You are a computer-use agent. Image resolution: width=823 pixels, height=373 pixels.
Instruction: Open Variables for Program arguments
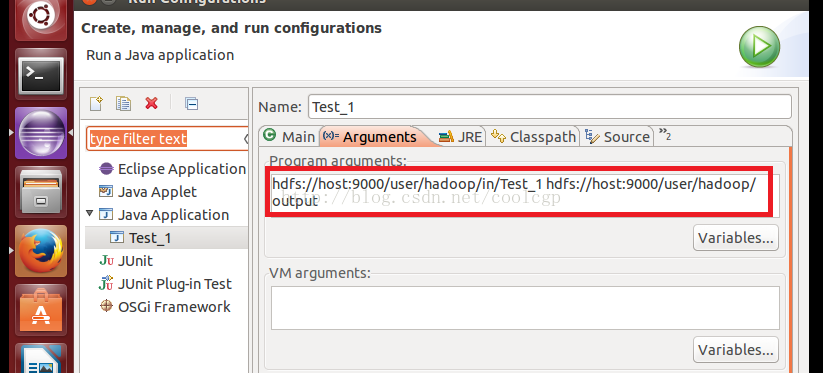(735, 238)
